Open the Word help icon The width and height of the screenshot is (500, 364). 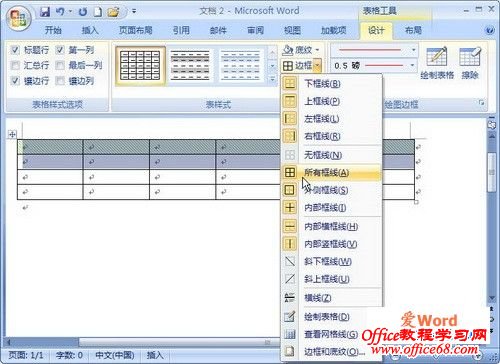[489, 30]
